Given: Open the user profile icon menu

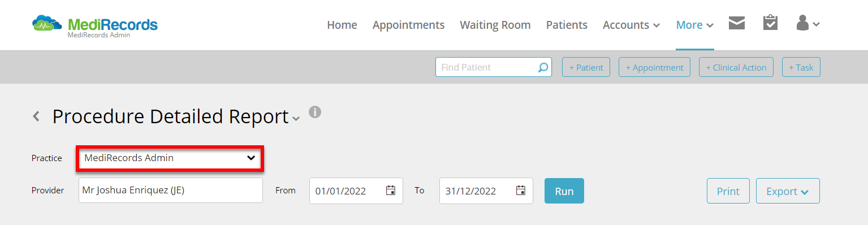Looking at the screenshot, I should tap(808, 23).
